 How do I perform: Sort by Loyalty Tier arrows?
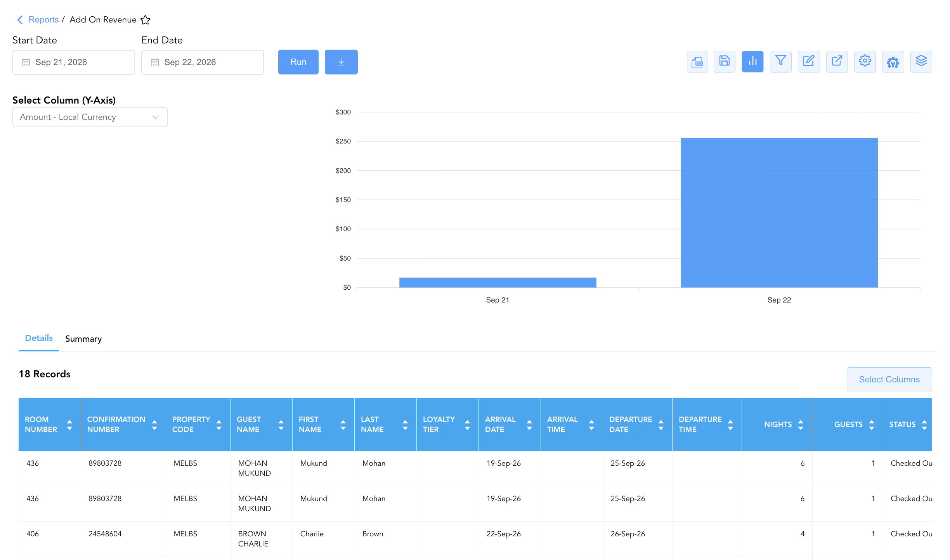[x=467, y=425]
